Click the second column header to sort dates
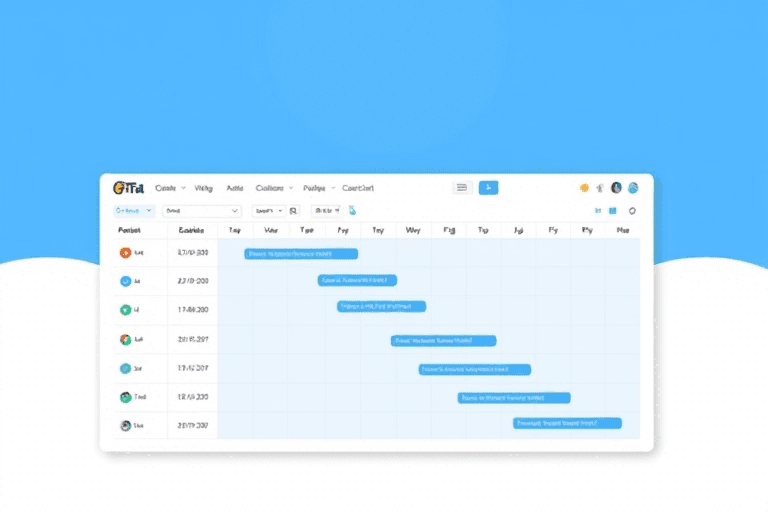This screenshot has width=768, height=512. [x=192, y=230]
